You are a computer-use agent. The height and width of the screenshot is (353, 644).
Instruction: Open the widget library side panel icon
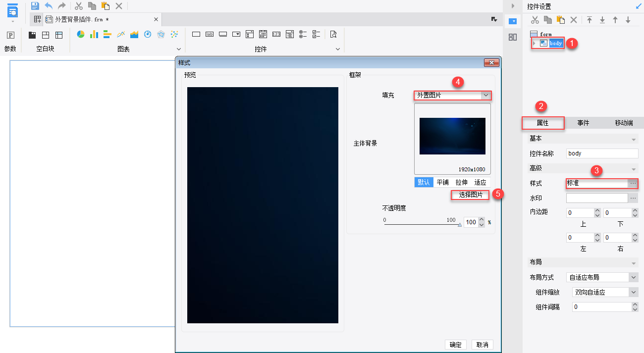(513, 37)
